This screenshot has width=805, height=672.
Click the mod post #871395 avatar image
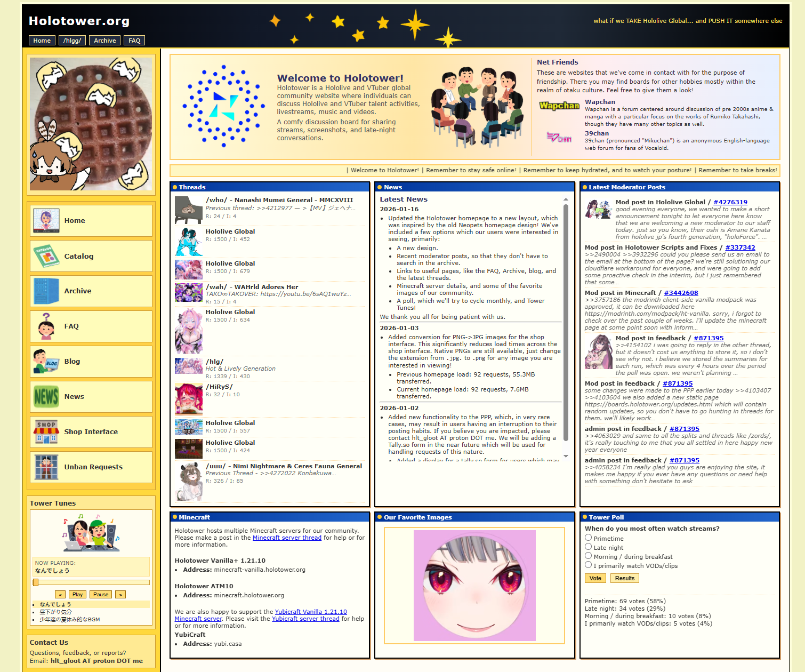(x=599, y=352)
